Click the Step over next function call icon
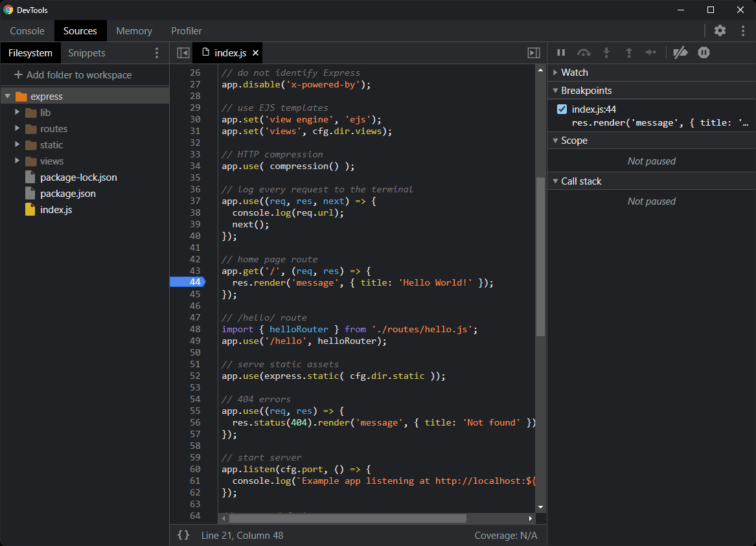This screenshot has height=546, width=756. click(x=584, y=52)
